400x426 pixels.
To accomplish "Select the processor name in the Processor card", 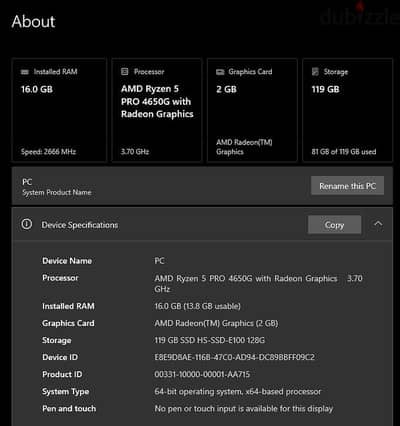I will tap(157, 101).
